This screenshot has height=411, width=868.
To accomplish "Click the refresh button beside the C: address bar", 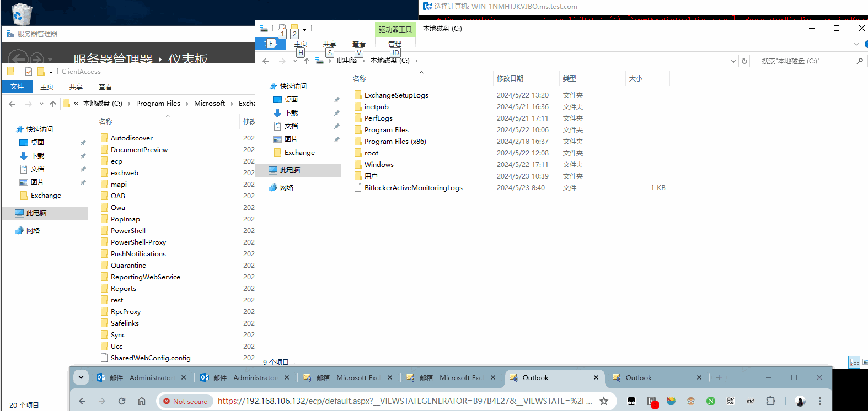I will tap(744, 61).
